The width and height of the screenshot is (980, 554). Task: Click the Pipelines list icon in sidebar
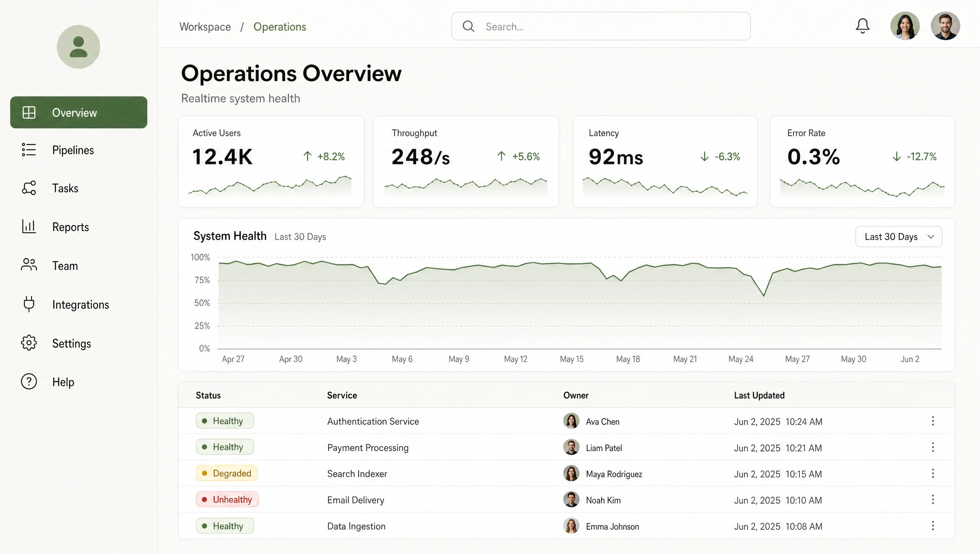click(28, 150)
